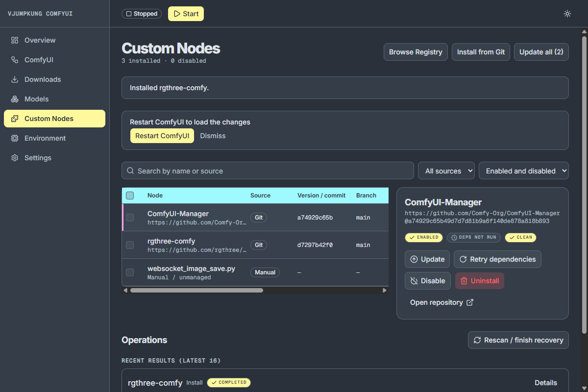Image resolution: width=588 pixels, height=392 pixels.
Task: Tick the select-all checkbox in the table header
Action: tap(130, 196)
